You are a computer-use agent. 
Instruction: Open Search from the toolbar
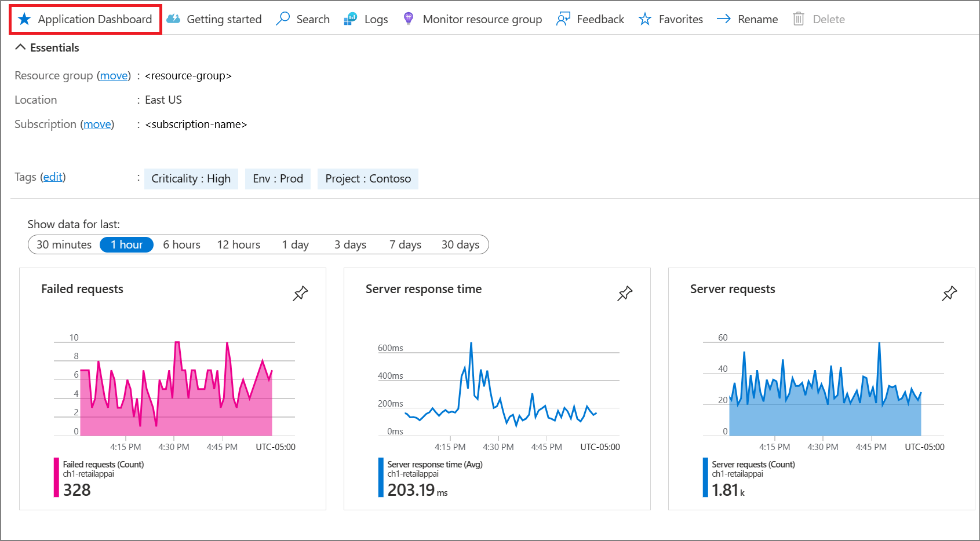302,19
